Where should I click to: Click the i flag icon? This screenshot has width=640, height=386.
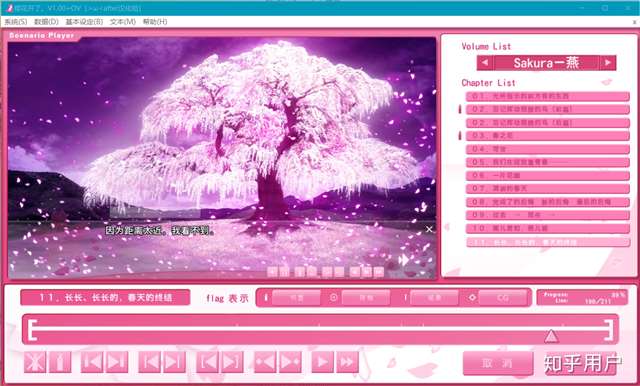pyautogui.click(x=266, y=297)
